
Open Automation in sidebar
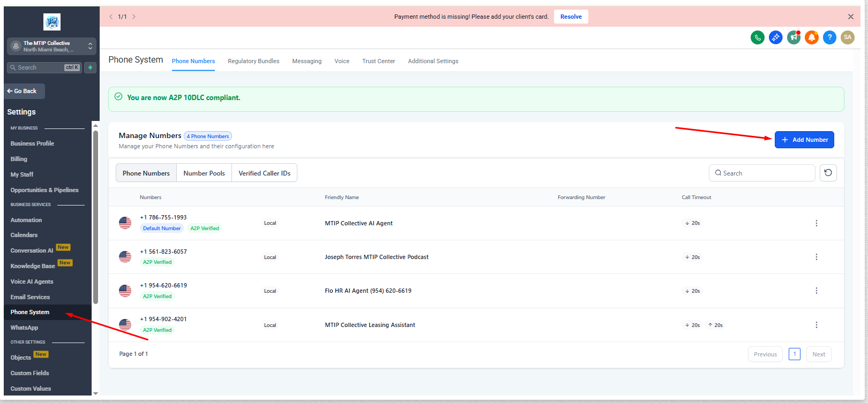click(x=26, y=220)
